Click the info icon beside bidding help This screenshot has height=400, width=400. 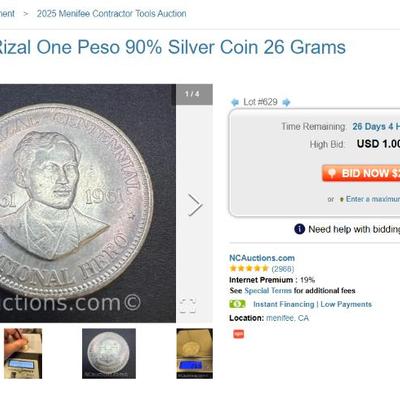tap(299, 229)
